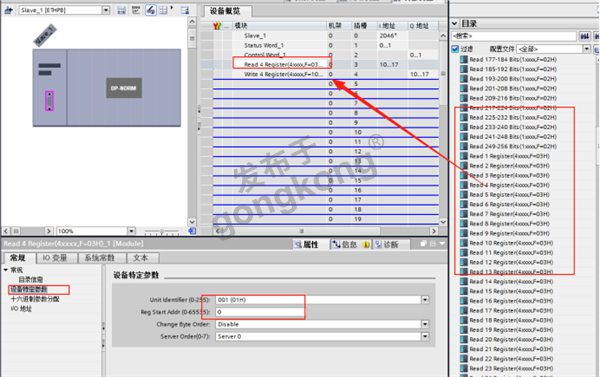
Task: Click the Slave_1 label in device view
Action: tap(45, 35)
